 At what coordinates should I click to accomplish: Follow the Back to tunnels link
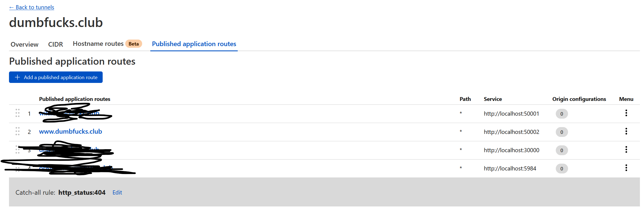32,7
